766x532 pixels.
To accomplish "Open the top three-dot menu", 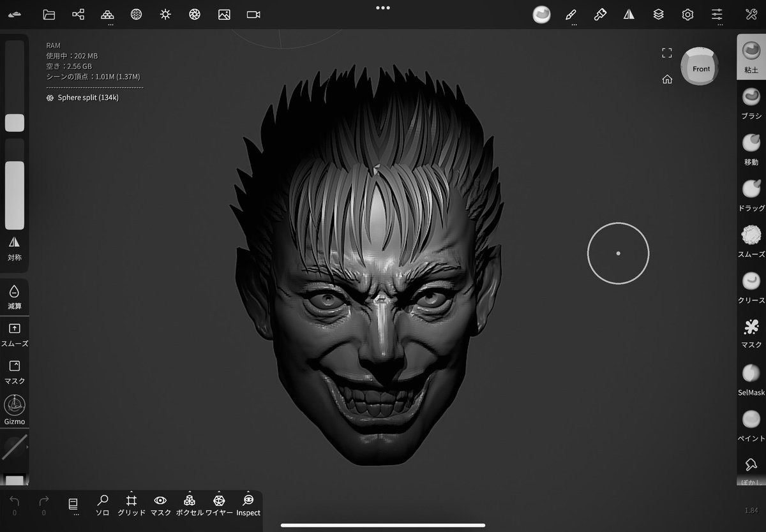I will 383,8.
